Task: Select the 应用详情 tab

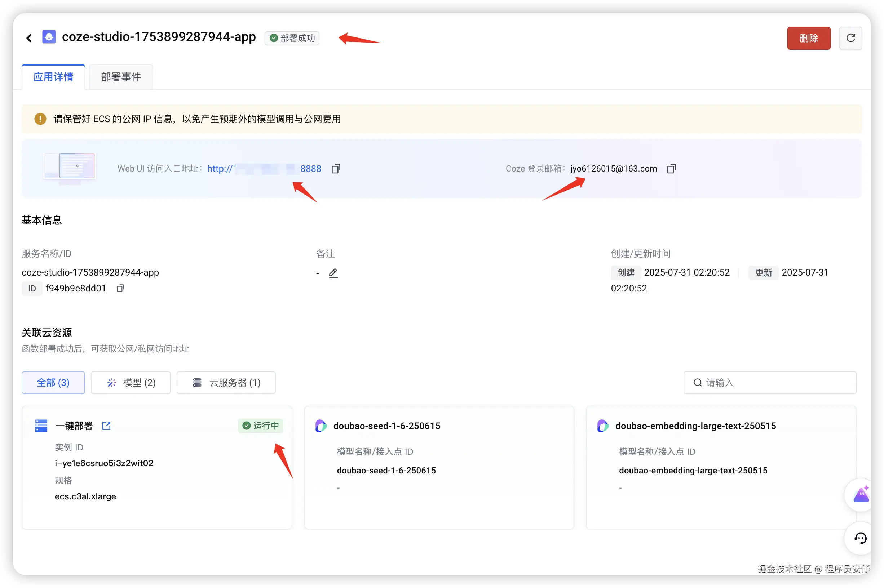Action: [53, 77]
